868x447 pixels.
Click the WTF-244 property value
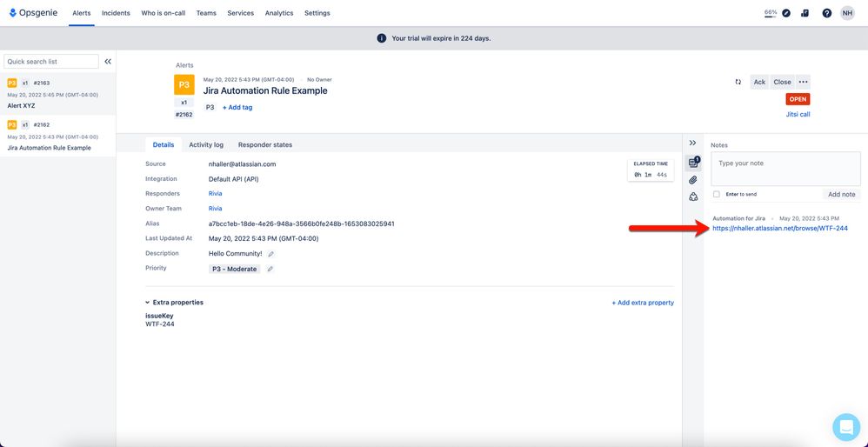[160, 324]
